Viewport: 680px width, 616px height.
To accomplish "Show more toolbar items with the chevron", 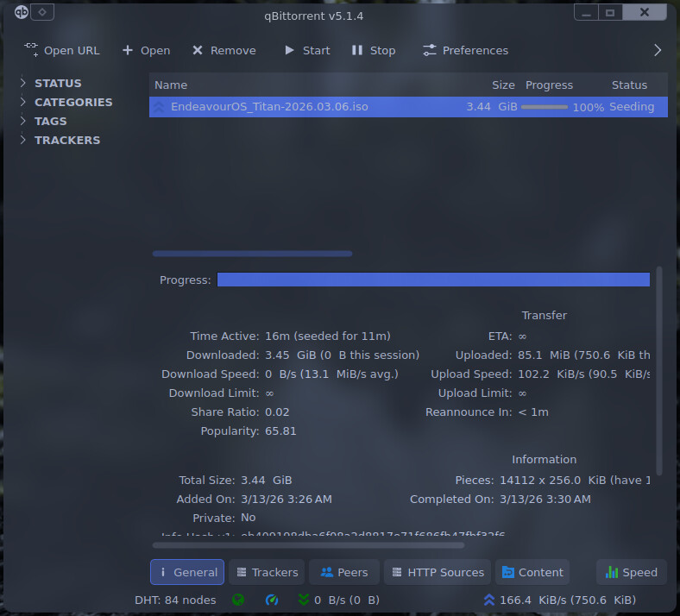I will 658,50.
